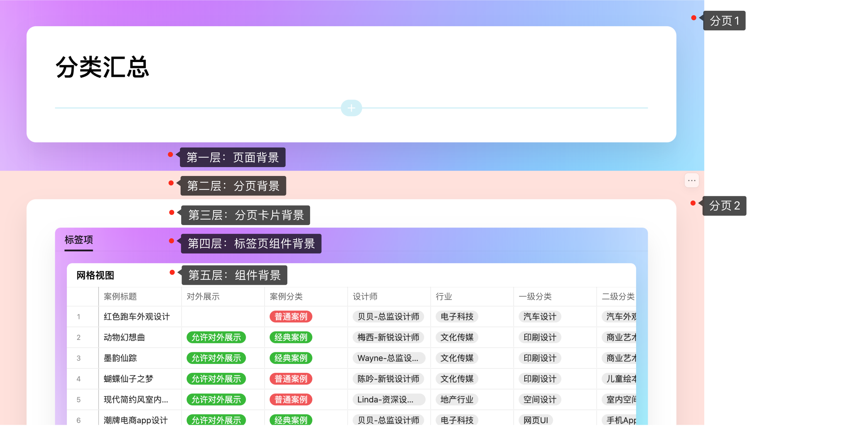
Task: Click 汽车设计 category tag
Action: coord(540,316)
